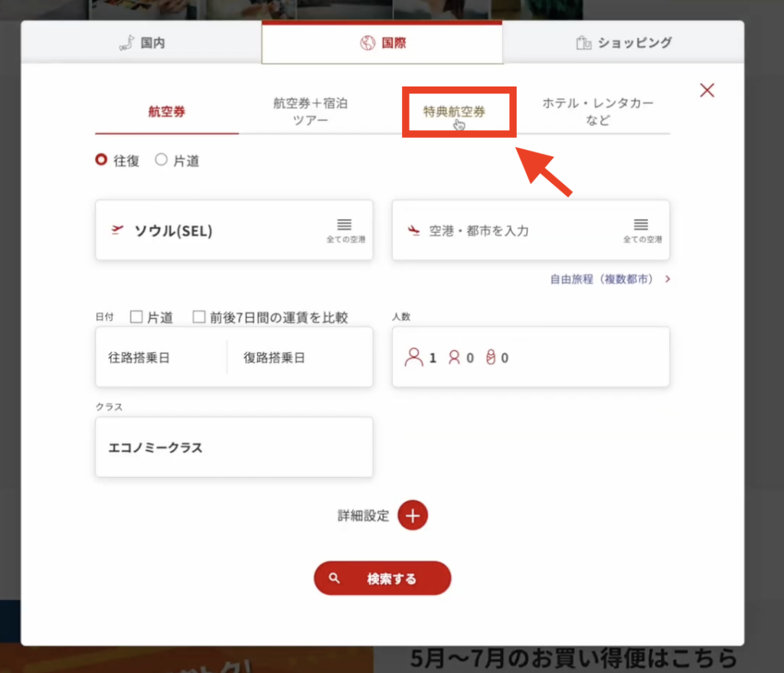784x673 pixels.
Task: Click the shopping bag icon
Action: pyautogui.click(x=583, y=43)
